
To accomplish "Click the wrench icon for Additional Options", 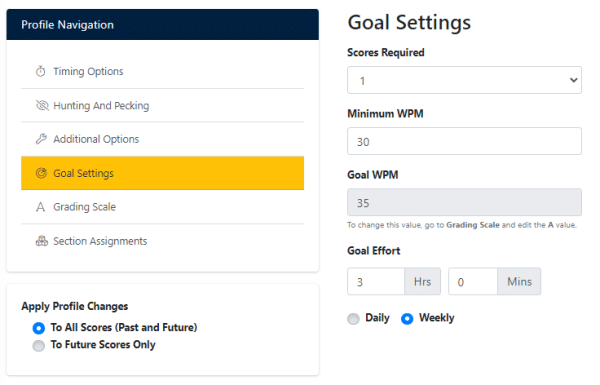I will 41,139.
